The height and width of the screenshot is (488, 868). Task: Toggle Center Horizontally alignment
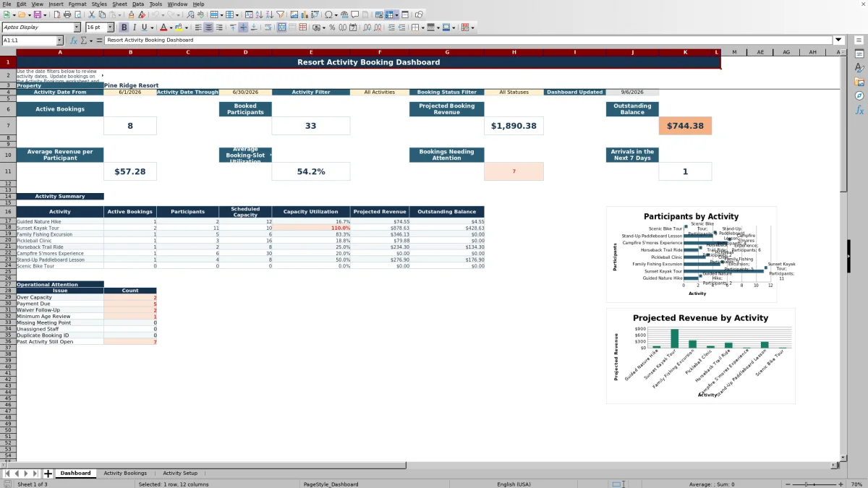(x=208, y=27)
